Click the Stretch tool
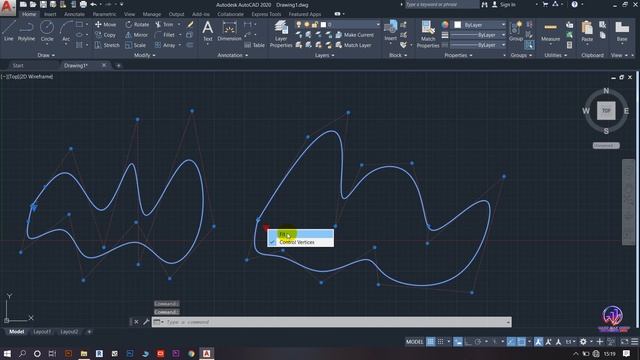Screen dimensions: 640x360 point(107,45)
